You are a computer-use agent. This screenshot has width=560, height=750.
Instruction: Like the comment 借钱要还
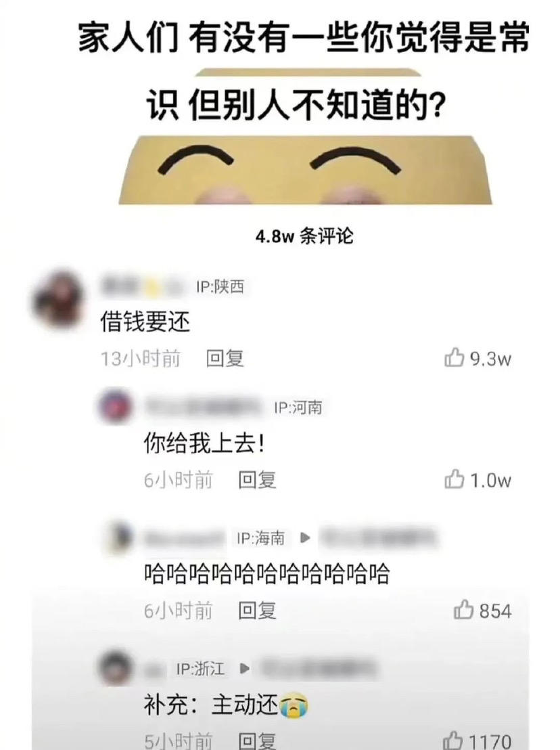pyautogui.click(x=454, y=358)
